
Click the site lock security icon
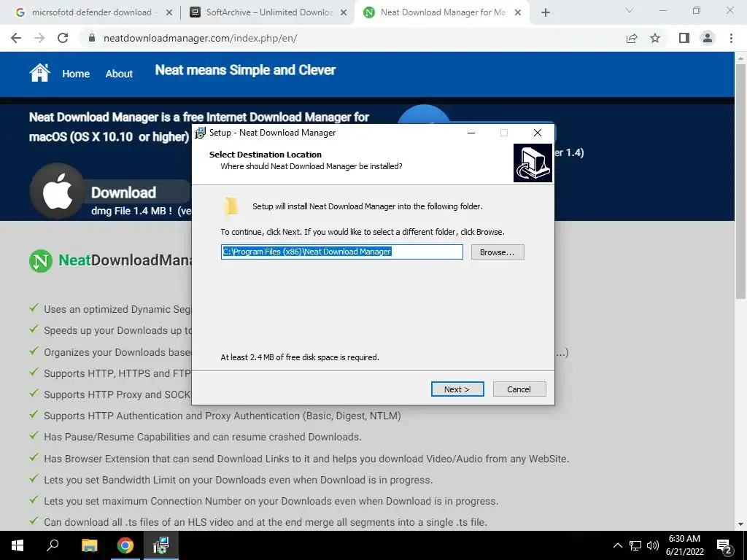(x=92, y=38)
